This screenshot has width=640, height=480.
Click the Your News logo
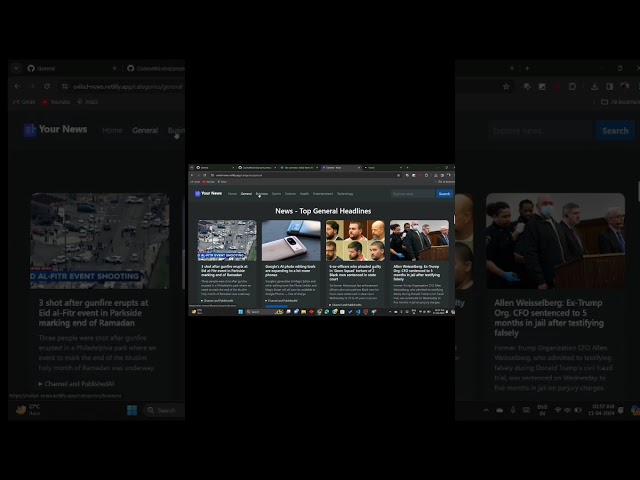[x=209, y=193]
